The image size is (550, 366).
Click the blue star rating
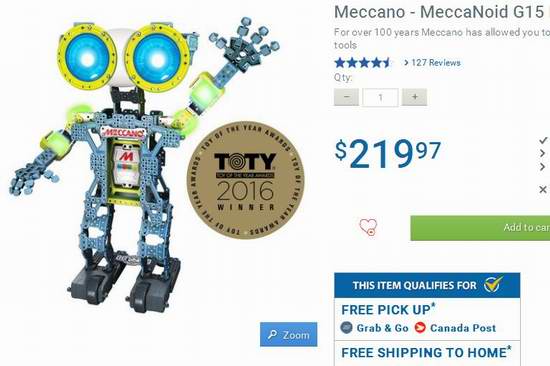[x=362, y=63]
